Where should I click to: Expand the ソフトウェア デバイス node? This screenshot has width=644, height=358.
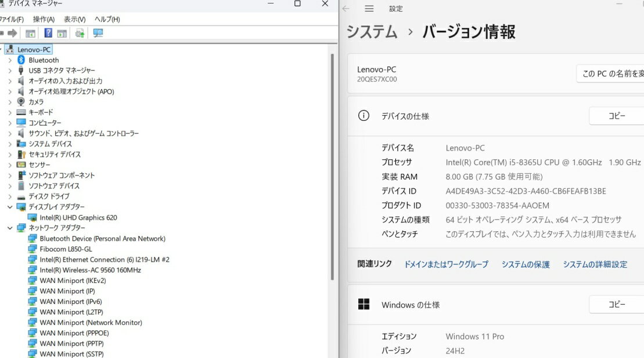(10, 186)
